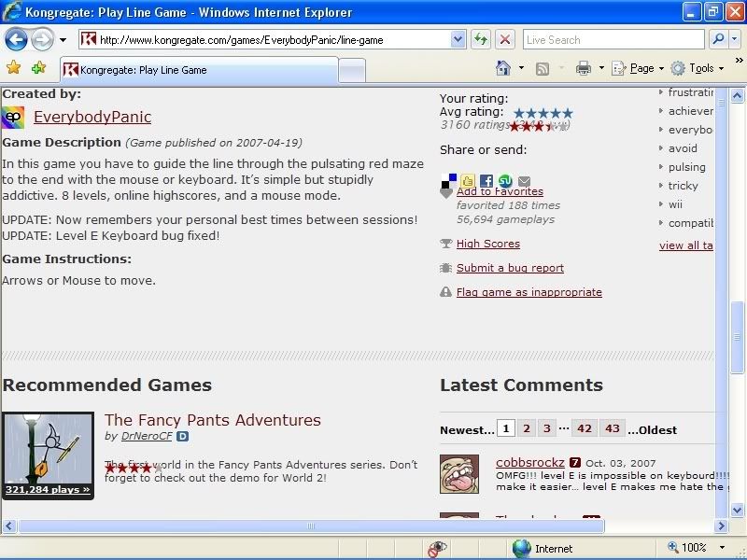Open the Page menu
This screenshot has height=560, width=747.
coord(638,68)
